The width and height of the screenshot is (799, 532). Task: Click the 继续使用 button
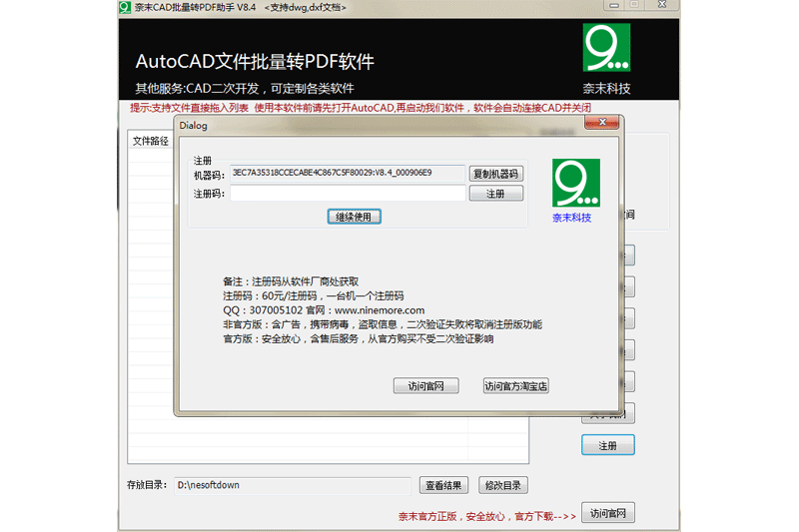coord(355,217)
